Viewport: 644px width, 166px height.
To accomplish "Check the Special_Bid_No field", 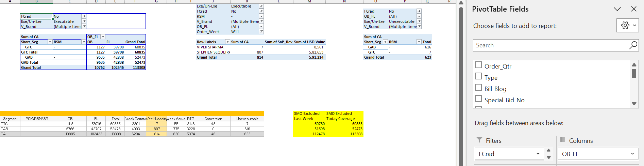I will pos(478,99).
